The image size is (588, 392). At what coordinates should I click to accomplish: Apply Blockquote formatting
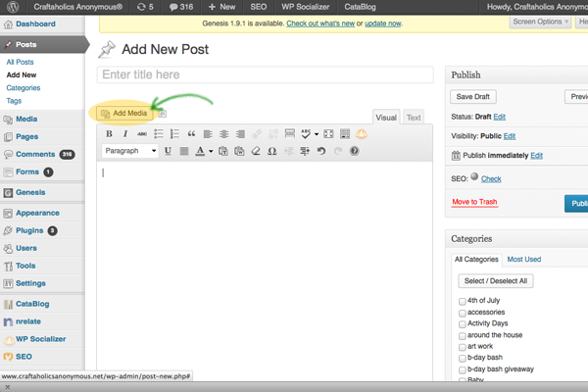point(191,134)
